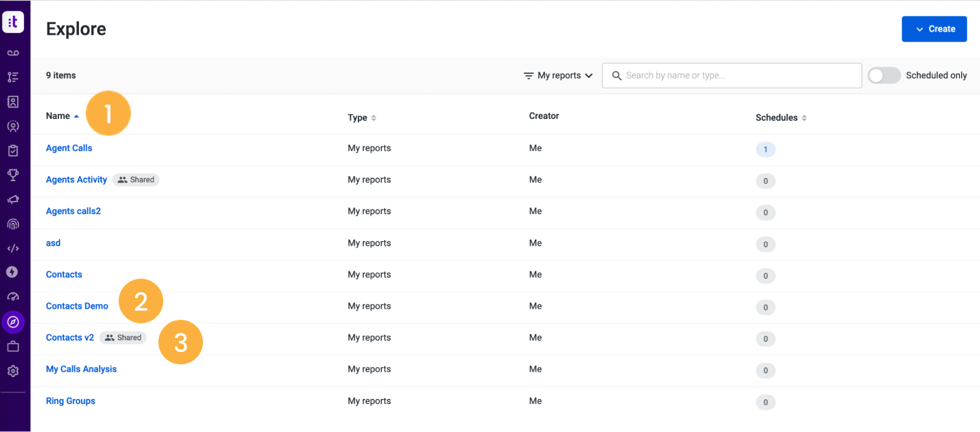This screenshot has width=980, height=432.
Task: Open the megaphone campaigns icon
Action: pyautogui.click(x=13, y=199)
